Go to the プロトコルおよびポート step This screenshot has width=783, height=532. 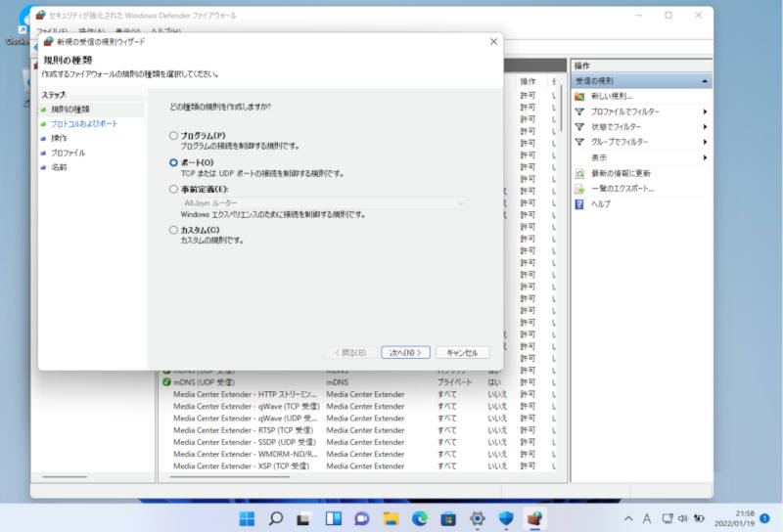pos(84,124)
